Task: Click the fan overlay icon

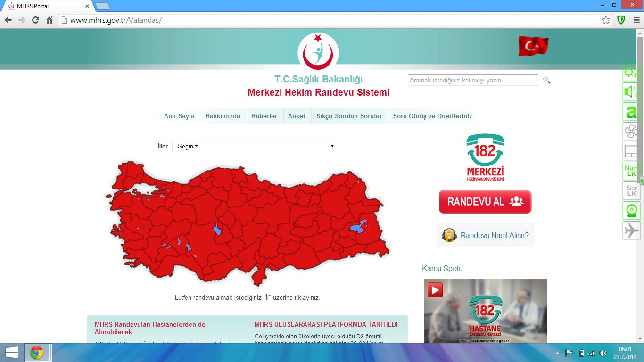Action: [631, 132]
